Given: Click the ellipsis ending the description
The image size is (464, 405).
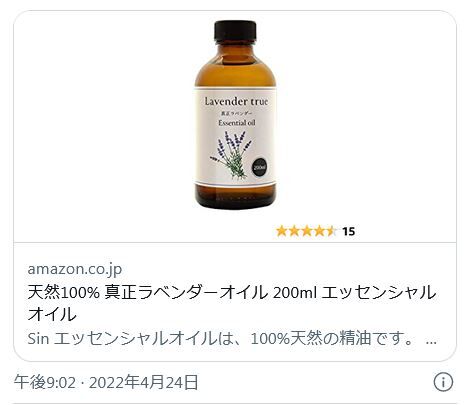Looking at the screenshot, I should pyautogui.click(x=431, y=342).
